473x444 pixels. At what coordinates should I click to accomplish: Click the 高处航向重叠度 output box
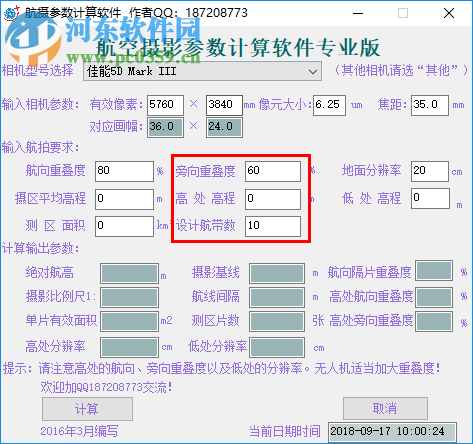[x=434, y=297]
